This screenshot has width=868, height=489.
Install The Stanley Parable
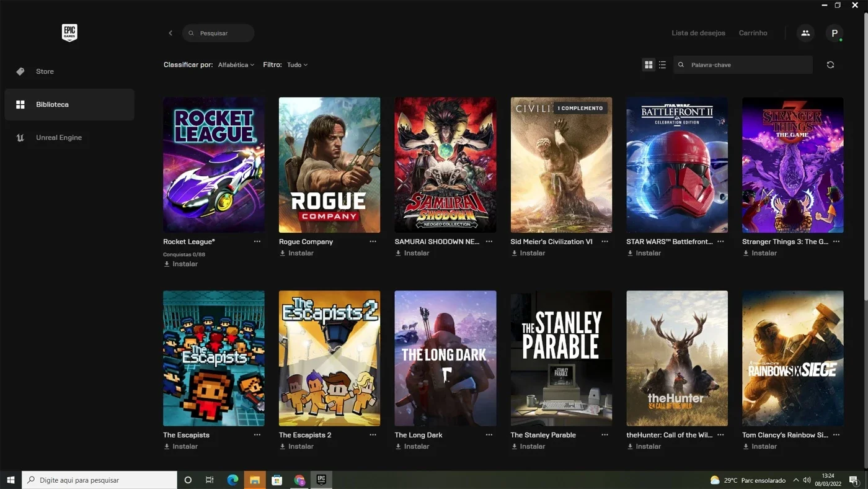528,446
